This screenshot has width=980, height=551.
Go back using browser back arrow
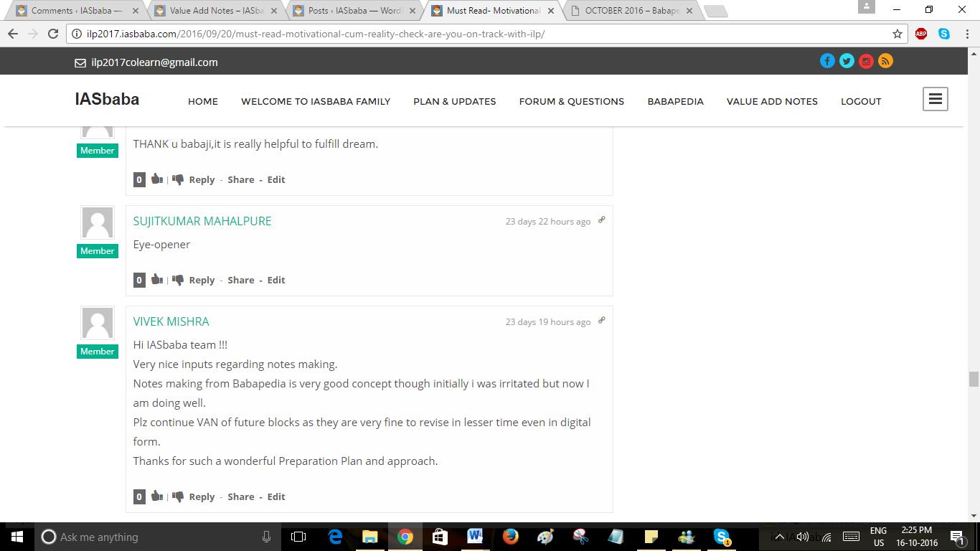click(12, 34)
